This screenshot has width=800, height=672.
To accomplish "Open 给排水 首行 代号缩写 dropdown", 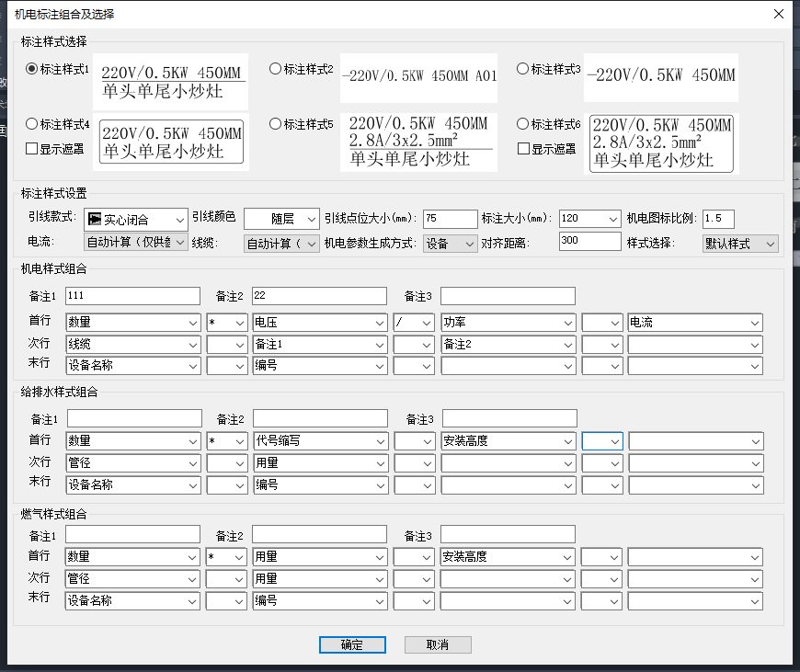I will tap(320, 441).
